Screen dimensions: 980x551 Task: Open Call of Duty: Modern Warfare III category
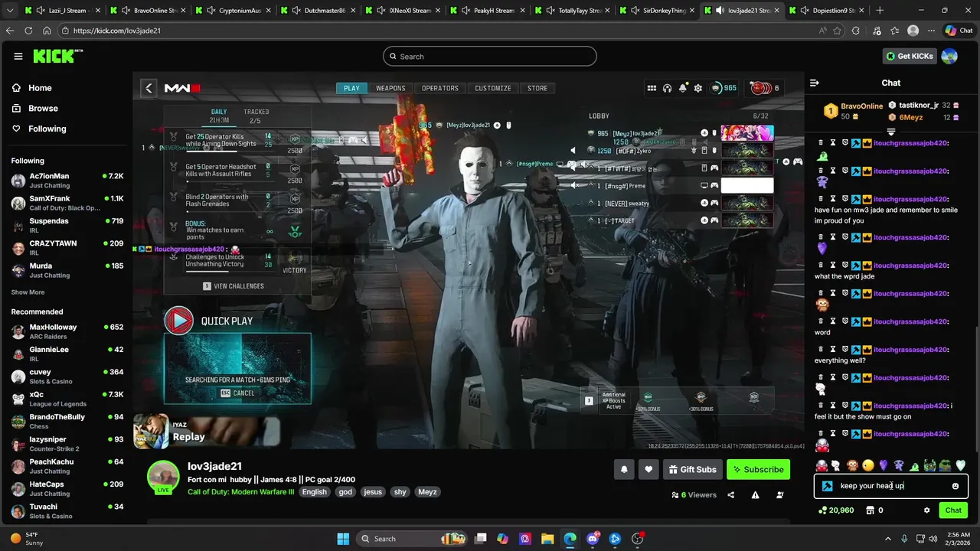(240, 492)
